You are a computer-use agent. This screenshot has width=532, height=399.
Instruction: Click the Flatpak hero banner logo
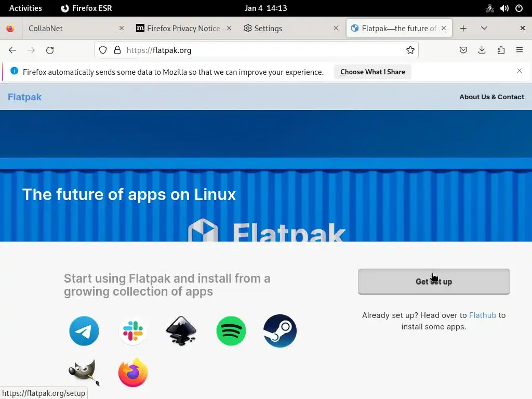coord(267,230)
